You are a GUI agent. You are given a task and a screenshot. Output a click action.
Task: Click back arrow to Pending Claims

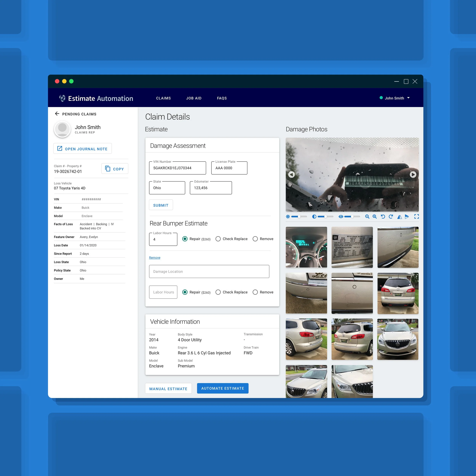[57, 114]
